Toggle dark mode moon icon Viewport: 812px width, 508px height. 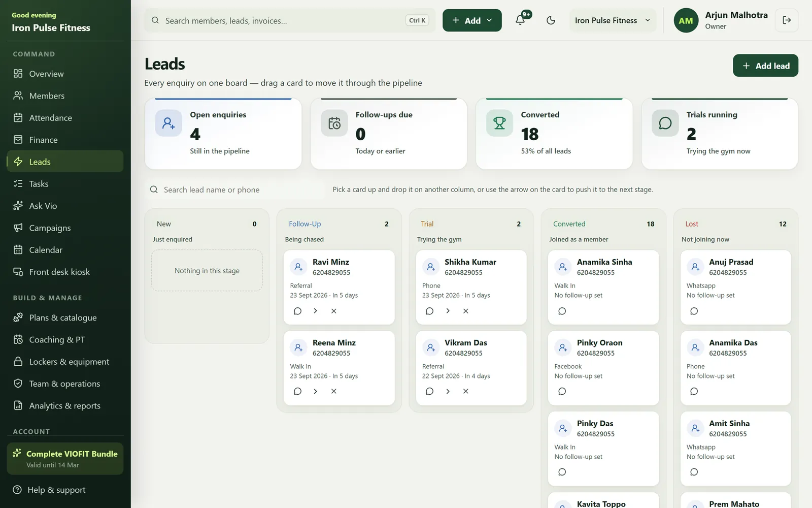click(x=551, y=20)
